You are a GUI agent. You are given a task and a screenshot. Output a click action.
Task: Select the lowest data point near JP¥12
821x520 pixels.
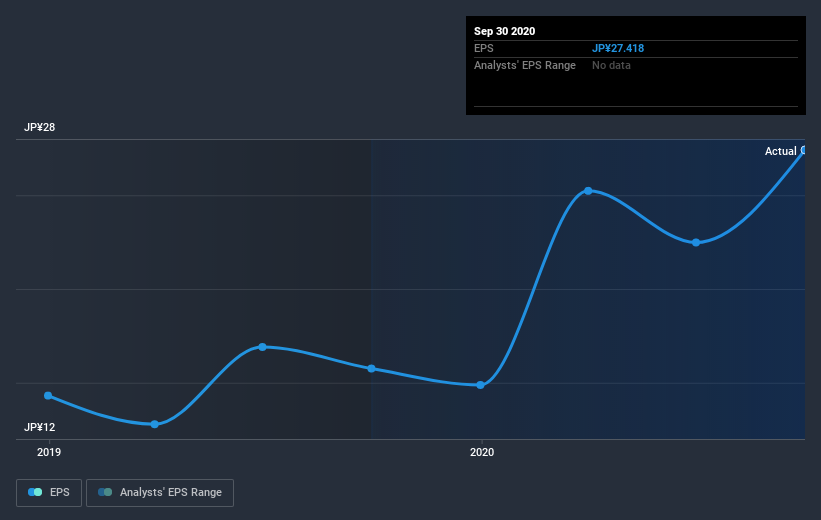tap(154, 424)
